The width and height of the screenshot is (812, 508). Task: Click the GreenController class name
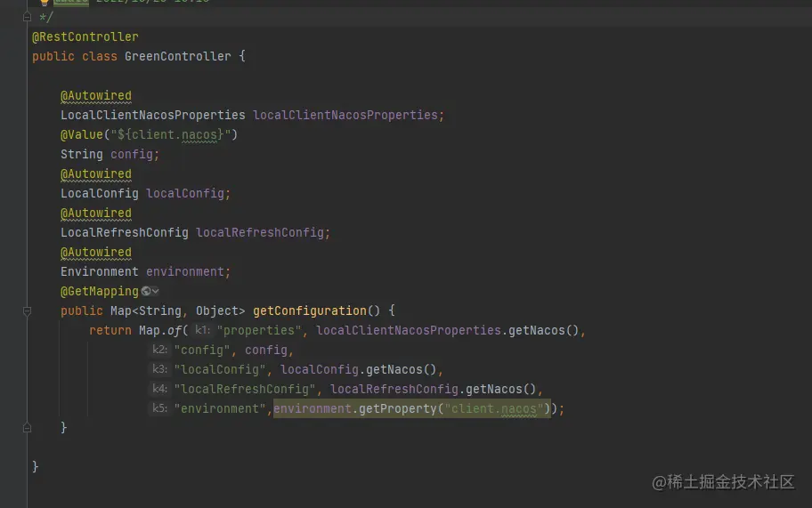pyautogui.click(x=178, y=56)
